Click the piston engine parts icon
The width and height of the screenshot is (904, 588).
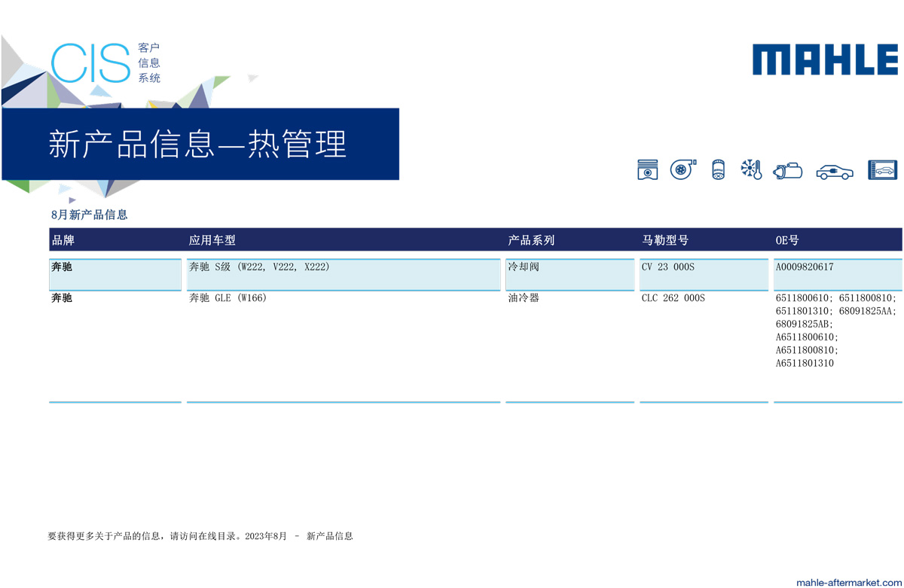pos(647,170)
